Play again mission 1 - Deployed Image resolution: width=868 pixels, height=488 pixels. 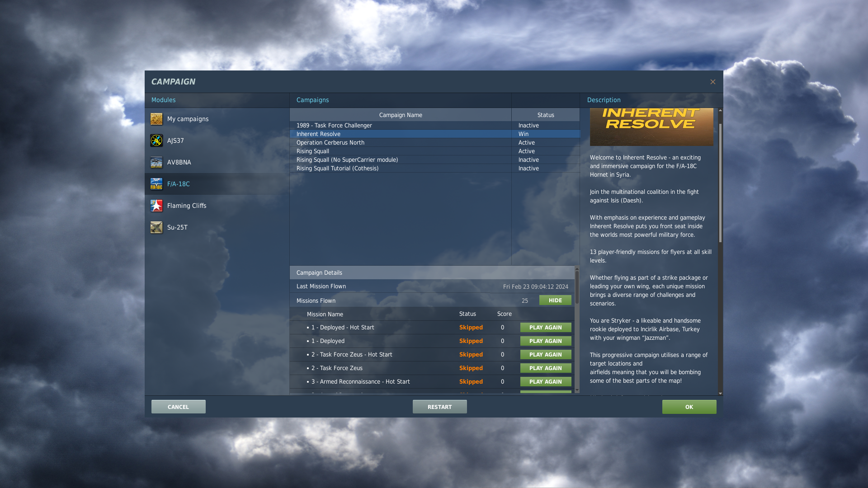click(546, 341)
